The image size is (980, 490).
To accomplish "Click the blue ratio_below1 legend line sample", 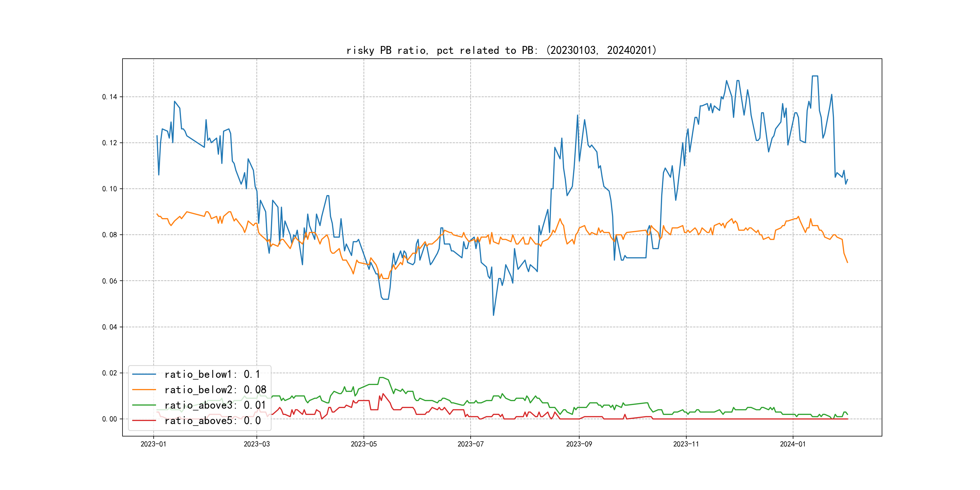I will pos(144,374).
